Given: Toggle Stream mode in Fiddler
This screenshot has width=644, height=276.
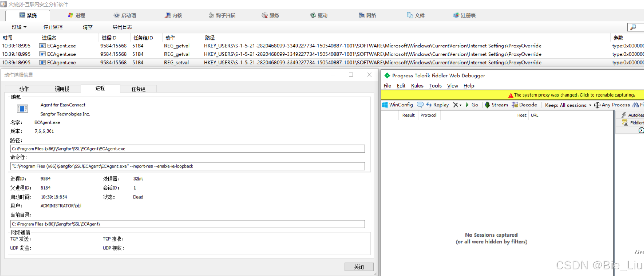Looking at the screenshot, I should 496,105.
